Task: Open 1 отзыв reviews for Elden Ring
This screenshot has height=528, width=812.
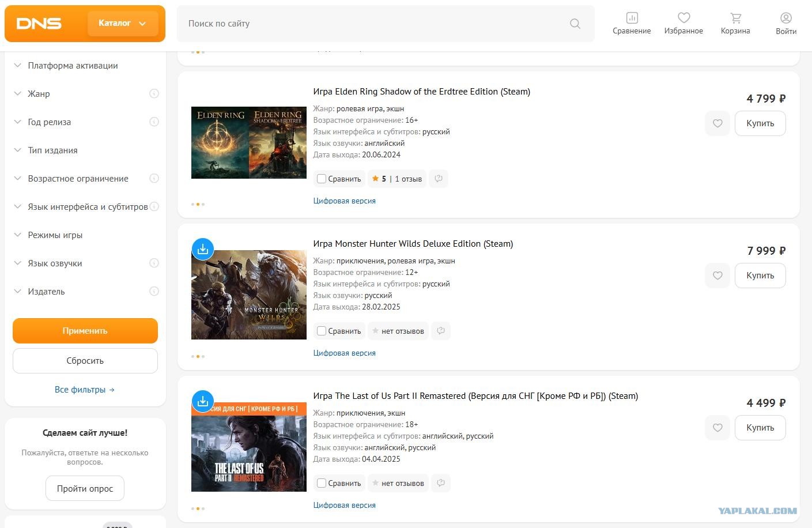Action: tap(409, 179)
